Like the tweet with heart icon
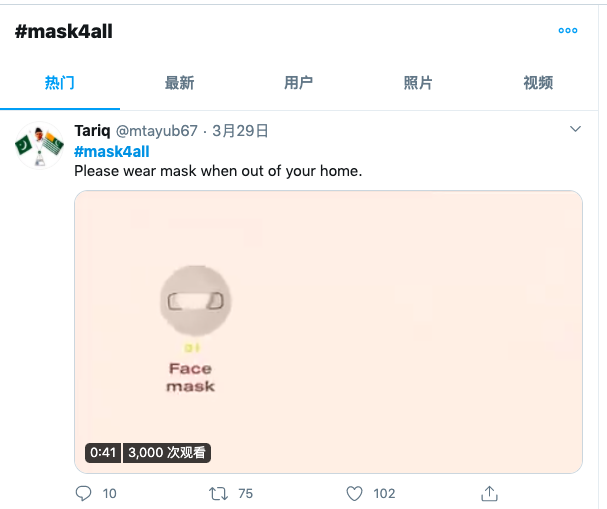This screenshot has width=607, height=509. 354,494
